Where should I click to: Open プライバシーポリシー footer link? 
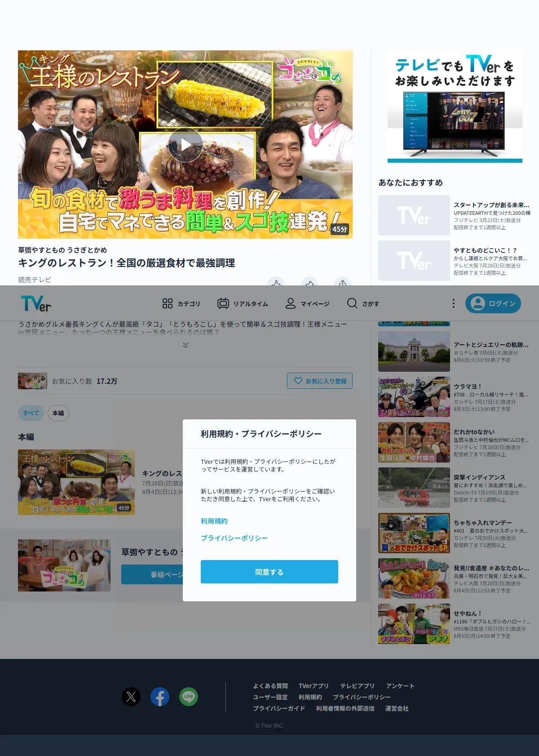(x=362, y=697)
